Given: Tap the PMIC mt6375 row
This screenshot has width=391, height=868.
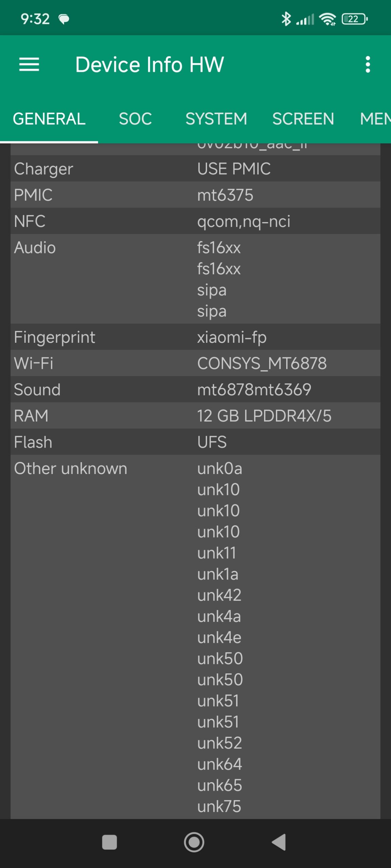Looking at the screenshot, I should click(195, 195).
